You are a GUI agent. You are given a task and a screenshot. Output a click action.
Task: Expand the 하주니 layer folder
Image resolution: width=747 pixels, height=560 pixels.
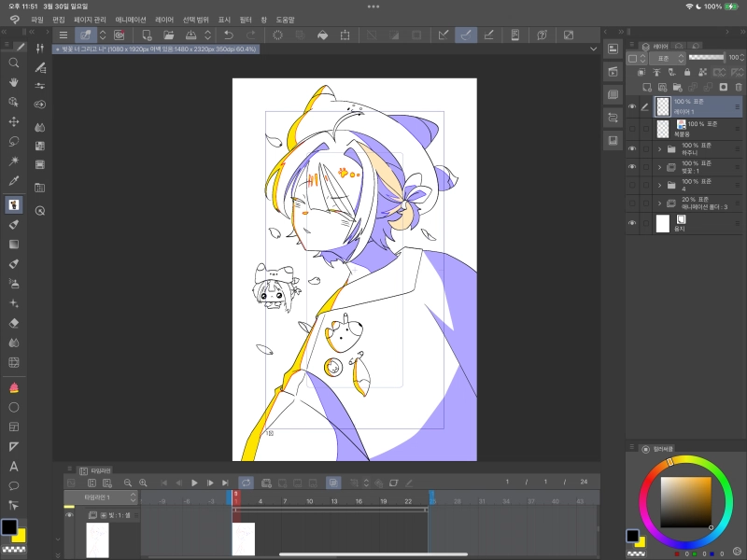(659, 148)
